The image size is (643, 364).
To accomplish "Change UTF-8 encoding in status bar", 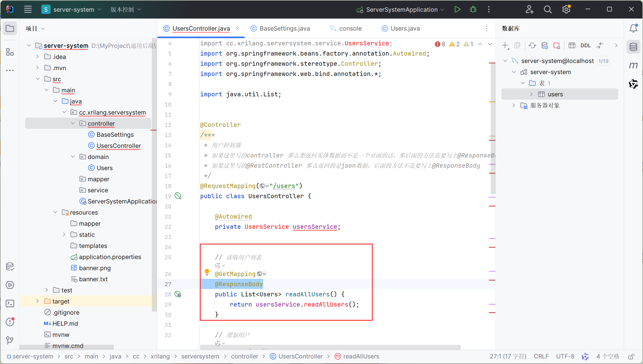I will (565, 356).
